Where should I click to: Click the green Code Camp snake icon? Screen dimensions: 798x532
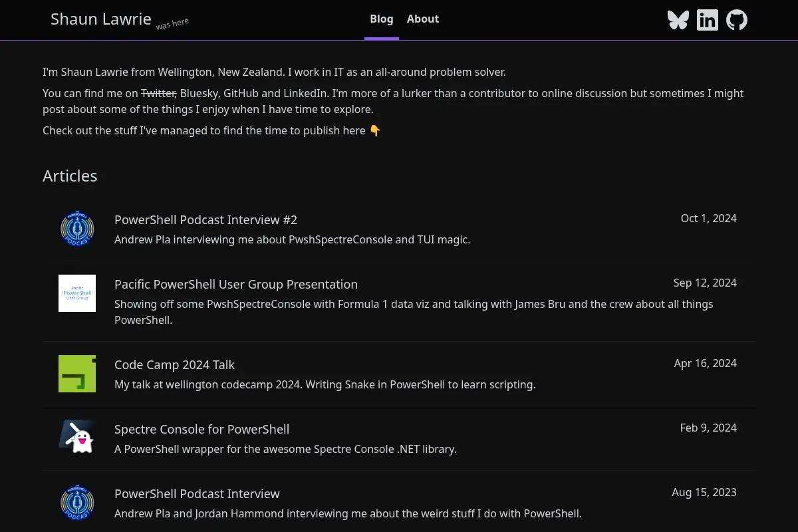[x=77, y=374]
